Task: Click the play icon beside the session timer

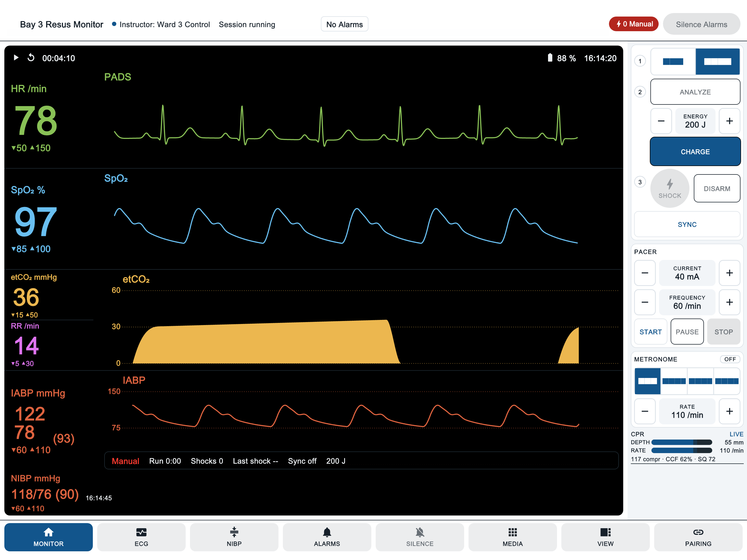Action: (16, 58)
